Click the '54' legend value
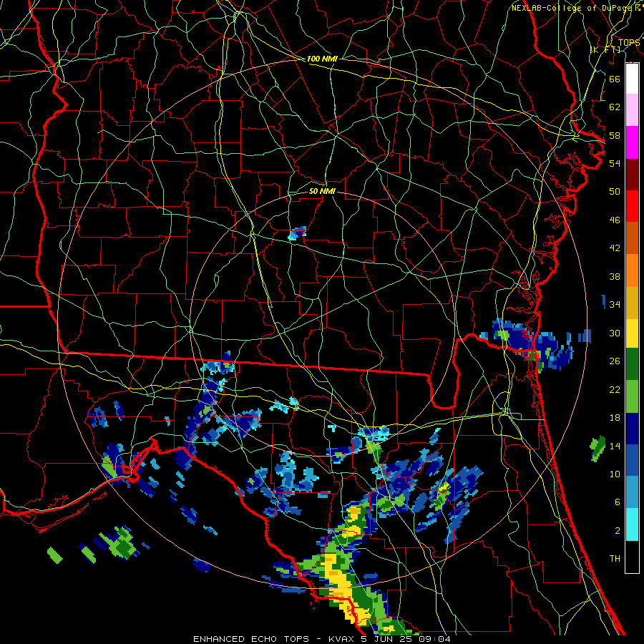Image resolution: width=644 pixels, height=644 pixels. [x=615, y=163]
